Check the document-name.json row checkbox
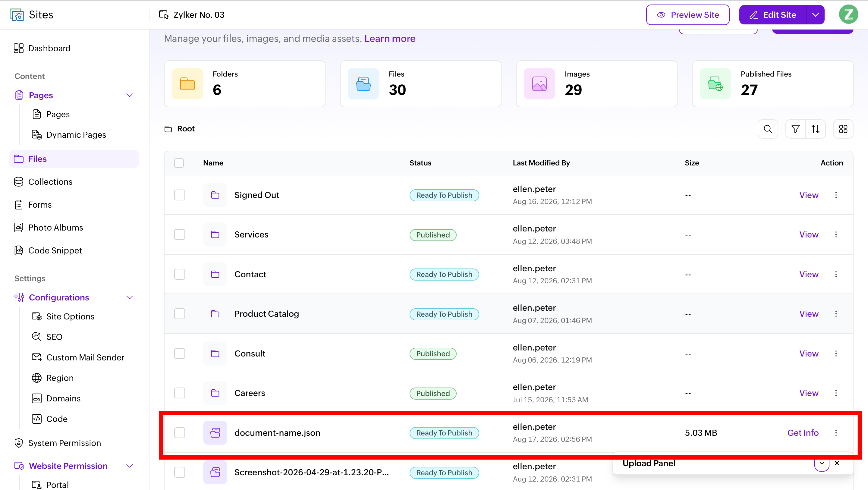The width and height of the screenshot is (868, 490). (x=180, y=433)
